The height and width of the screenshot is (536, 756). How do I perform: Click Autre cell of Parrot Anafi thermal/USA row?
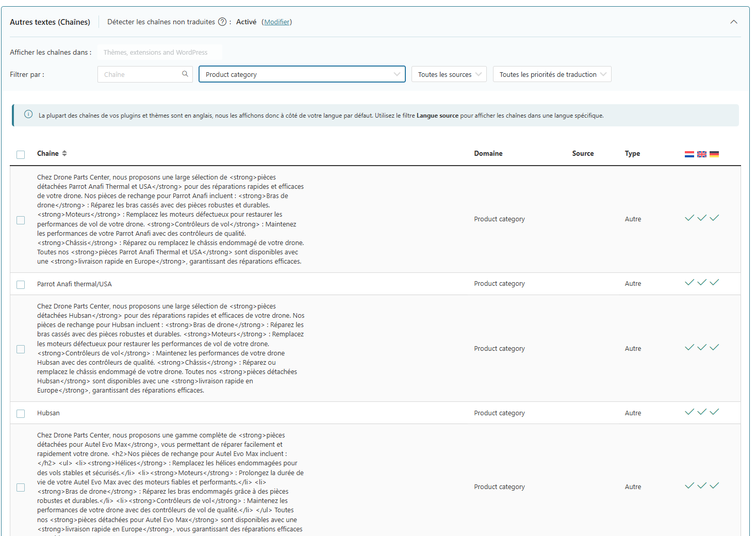click(x=633, y=283)
